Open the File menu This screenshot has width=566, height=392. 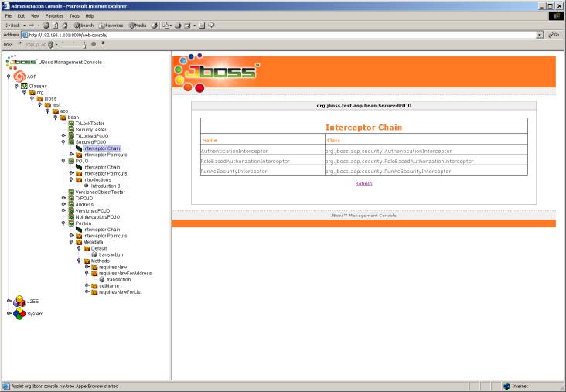(x=9, y=16)
